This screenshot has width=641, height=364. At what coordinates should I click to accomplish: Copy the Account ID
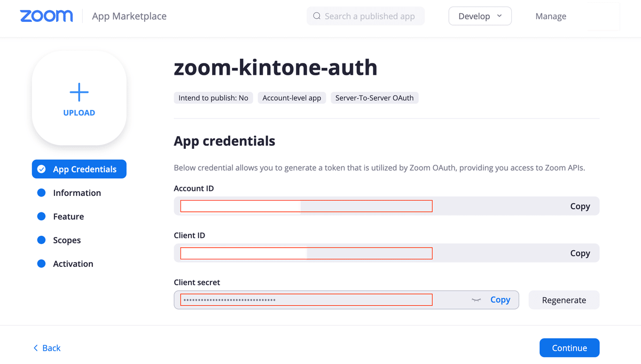(x=580, y=206)
